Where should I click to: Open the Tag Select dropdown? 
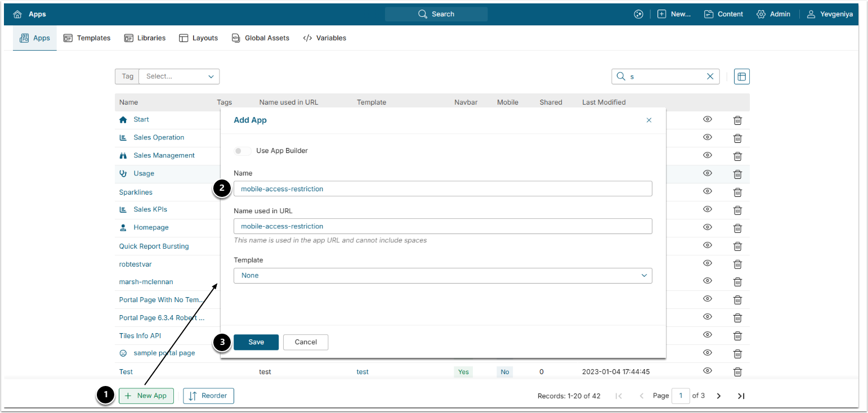pyautogui.click(x=179, y=77)
